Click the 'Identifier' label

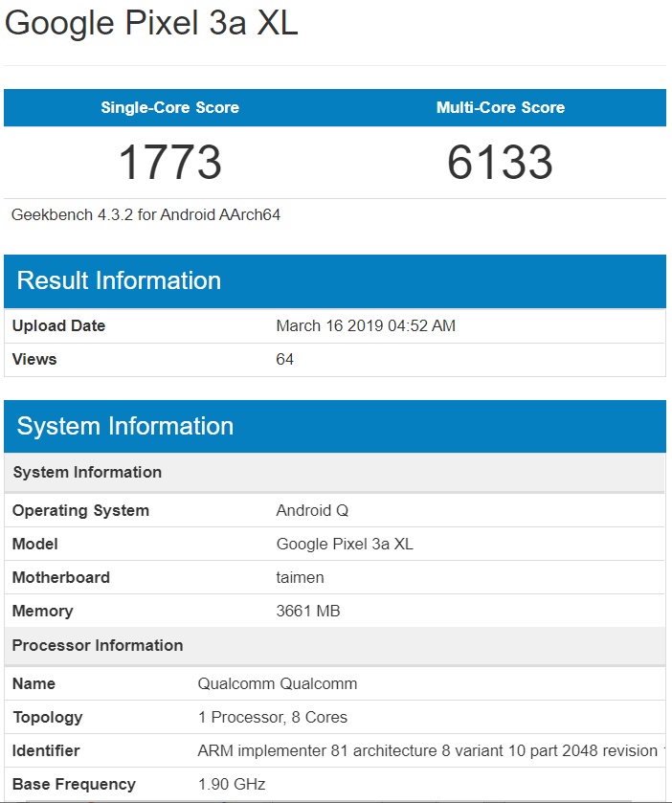tap(46, 750)
